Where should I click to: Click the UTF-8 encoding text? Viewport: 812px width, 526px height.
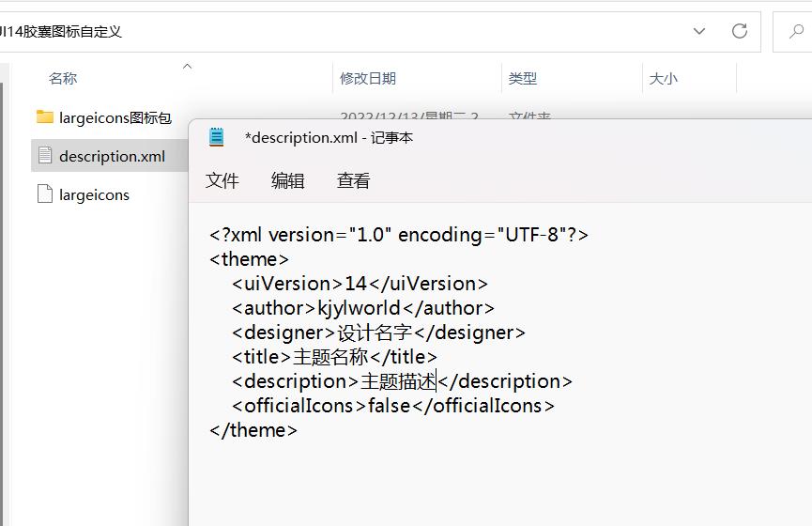point(532,235)
